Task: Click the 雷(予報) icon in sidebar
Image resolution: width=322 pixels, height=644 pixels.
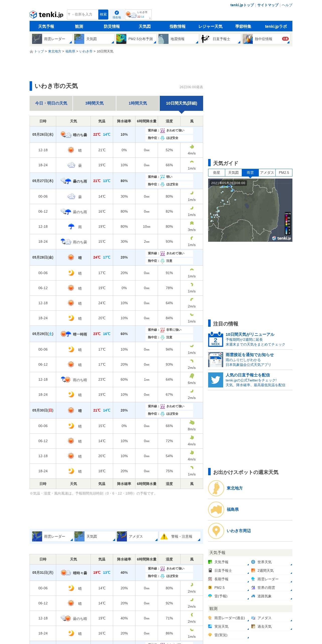Action: click(x=210, y=596)
